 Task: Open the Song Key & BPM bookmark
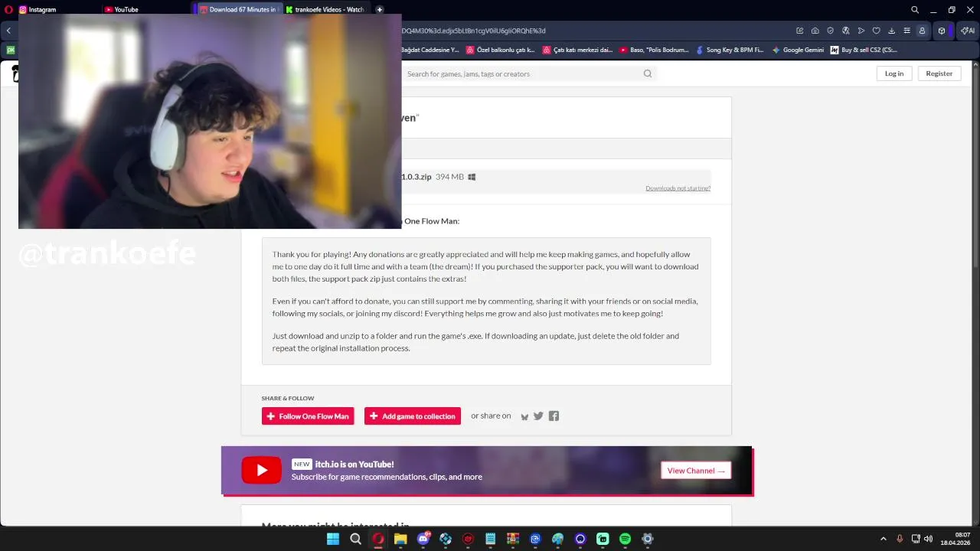point(730,50)
